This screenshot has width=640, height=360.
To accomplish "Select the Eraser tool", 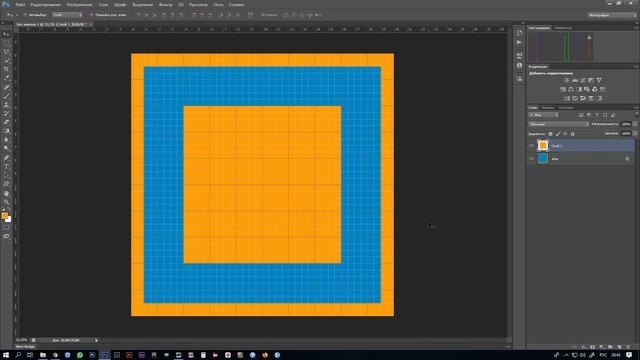I will pyautogui.click(x=6, y=122).
